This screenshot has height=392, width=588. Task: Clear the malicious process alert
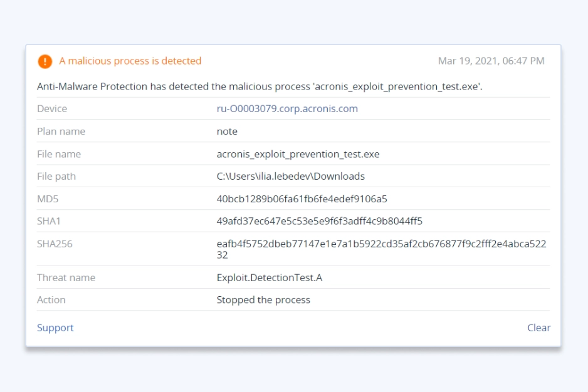[x=538, y=328]
